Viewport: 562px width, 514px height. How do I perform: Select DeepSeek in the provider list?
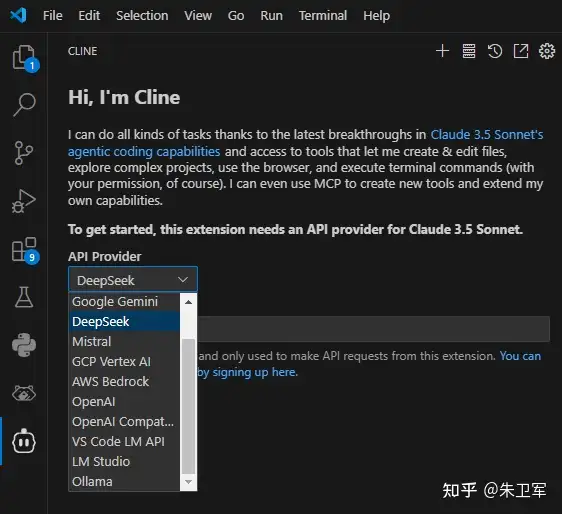point(124,322)
